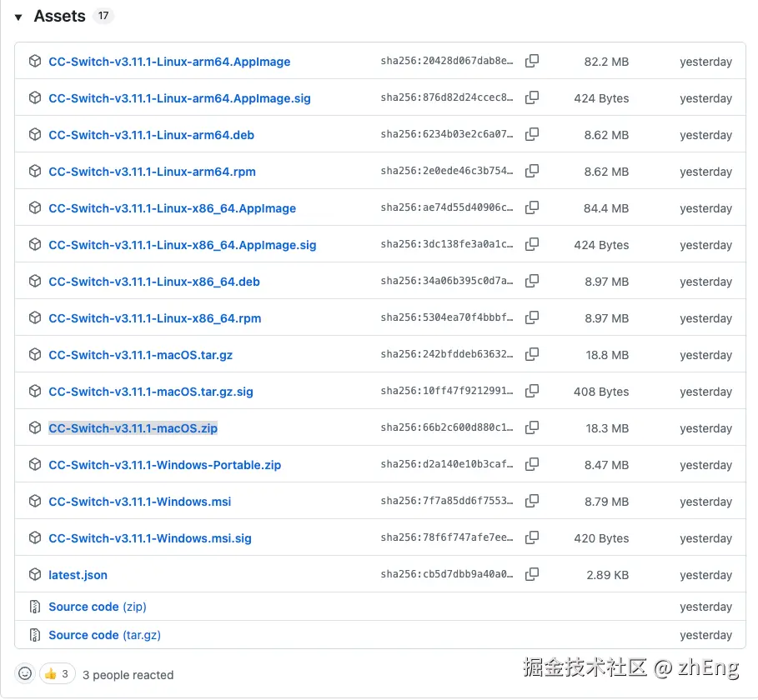Click the 84.4 MB size value
The width and height of the screenshot is (758, 700).
tap(606, 208)
